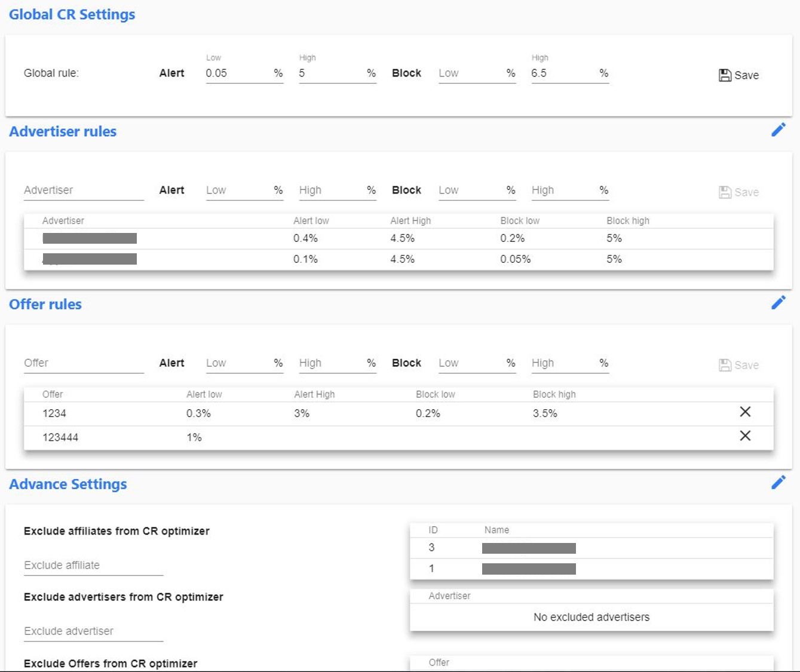Click the Offer rules heading
This screenshot has height=672, width=800.
[x=45, y=304]
